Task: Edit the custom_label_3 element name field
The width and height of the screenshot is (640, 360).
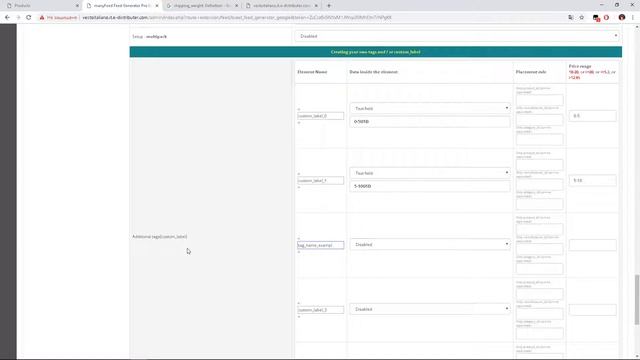Action: point(320,310)
